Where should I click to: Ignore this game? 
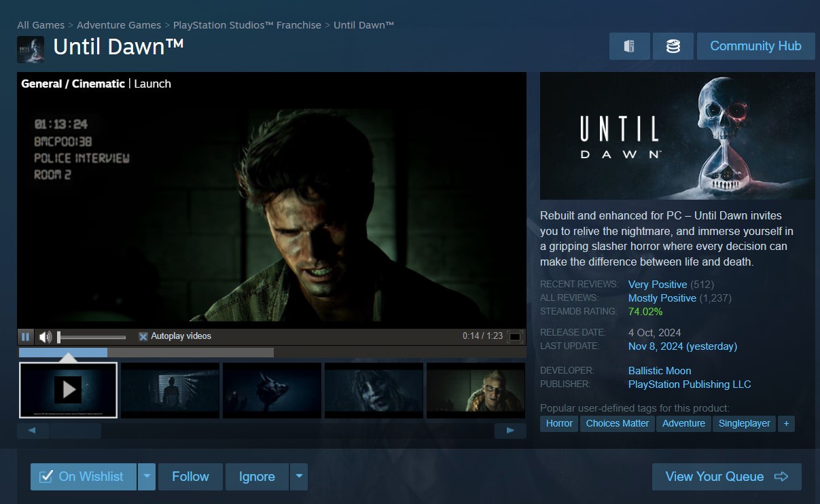click(x=257, y=477)
